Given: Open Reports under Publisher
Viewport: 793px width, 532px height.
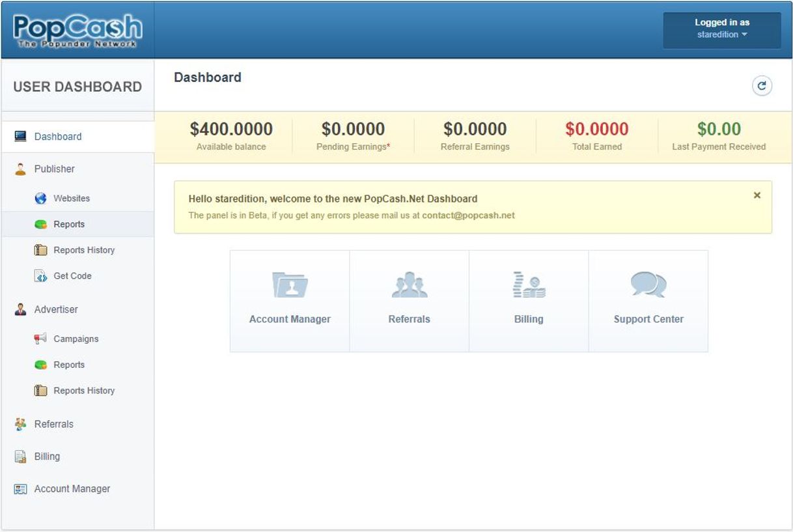Looking at the screenshot, I should pyautogui.click(x=69, y=225).
